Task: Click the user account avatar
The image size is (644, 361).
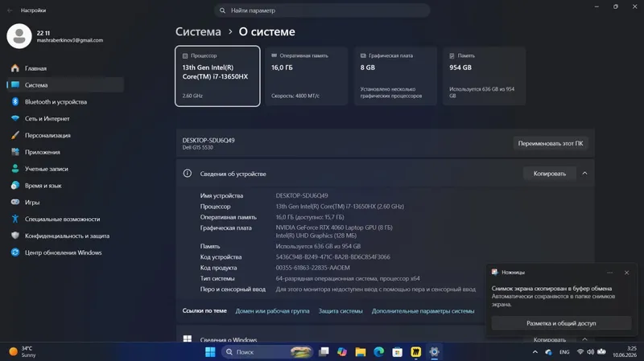Action: pyautogui.click(x=19, y=36)
